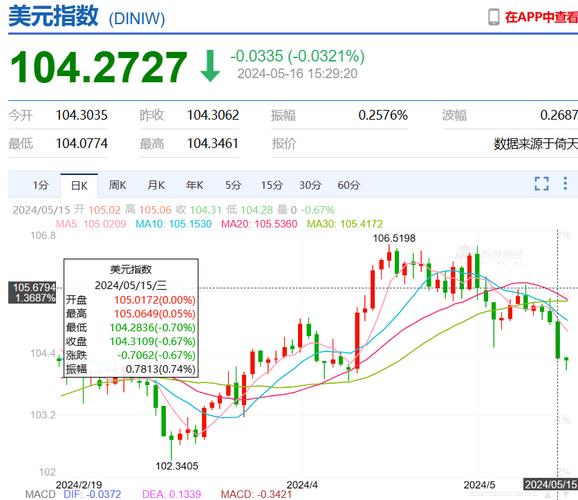Switch to the 1分 chart tab

pos(41,185)
